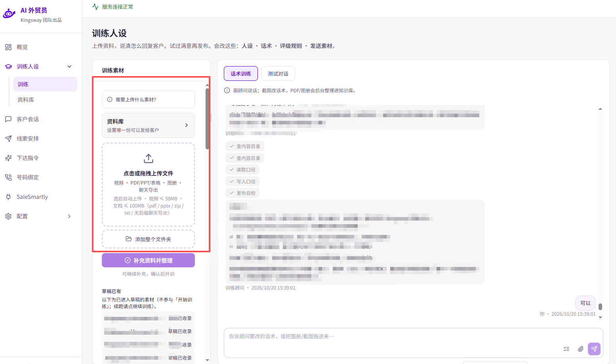Switch to the 话术训练 tab
This screenshot has height=364, width=616.
(241, 74)
